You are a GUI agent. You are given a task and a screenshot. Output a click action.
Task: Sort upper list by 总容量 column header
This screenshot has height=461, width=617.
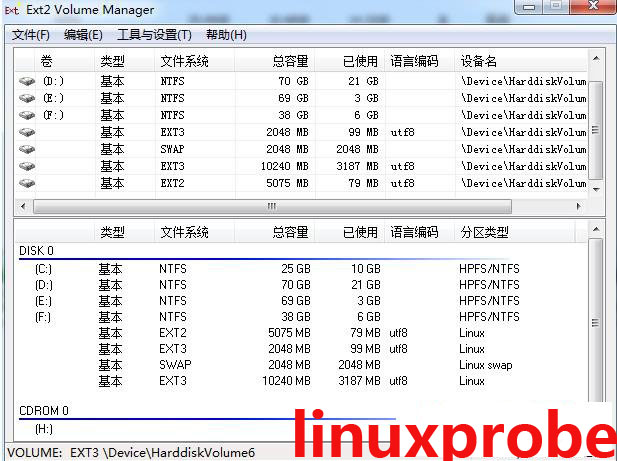click(275, 61)
